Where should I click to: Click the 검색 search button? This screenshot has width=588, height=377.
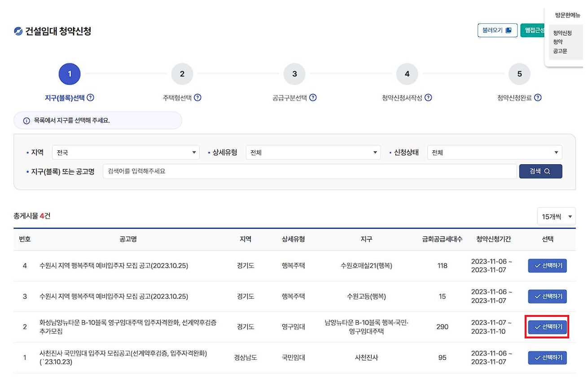[x=540, y=171]
